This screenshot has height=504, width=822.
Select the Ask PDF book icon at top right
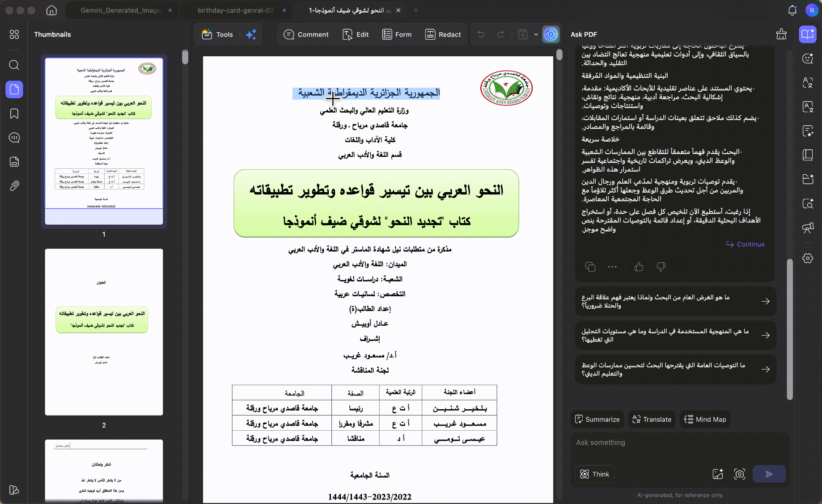[x=808, y=34]
